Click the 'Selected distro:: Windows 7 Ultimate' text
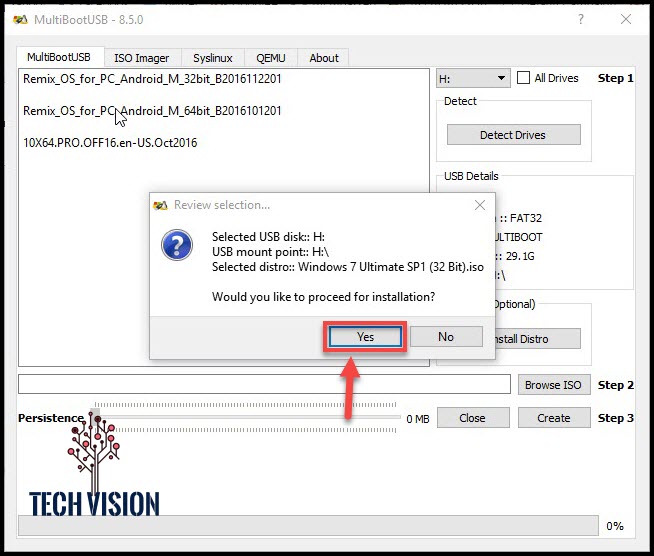The width and height of the screenshot is (654, 556). coord(348,267)
